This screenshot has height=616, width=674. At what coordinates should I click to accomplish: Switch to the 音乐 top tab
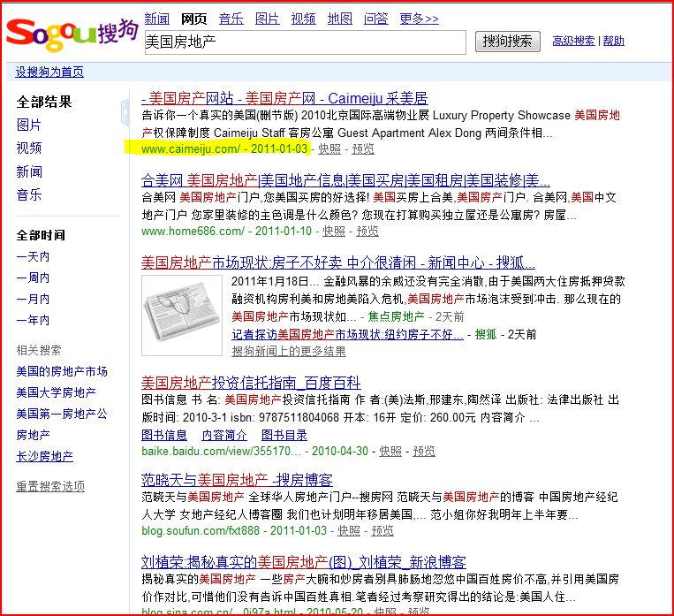coord(231,19)
